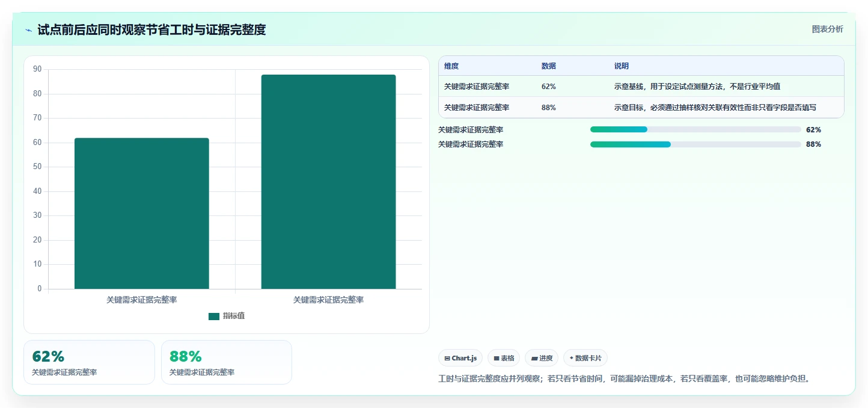Screen dimensions: 868x408
Task: Click the table description starting 示意基线
Action: point(697,87)
